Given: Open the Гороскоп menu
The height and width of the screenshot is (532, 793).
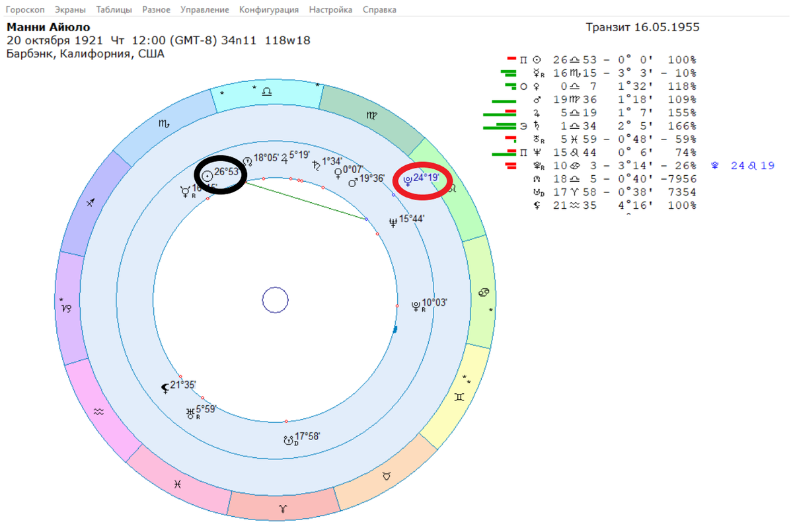Looking at the screenshot, I should [26, 10].
